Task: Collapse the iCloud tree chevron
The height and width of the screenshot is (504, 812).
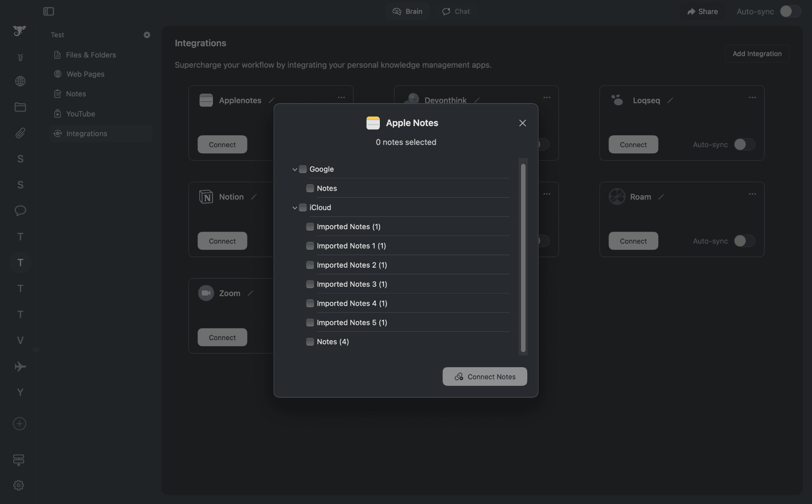Action: [295, 208]
